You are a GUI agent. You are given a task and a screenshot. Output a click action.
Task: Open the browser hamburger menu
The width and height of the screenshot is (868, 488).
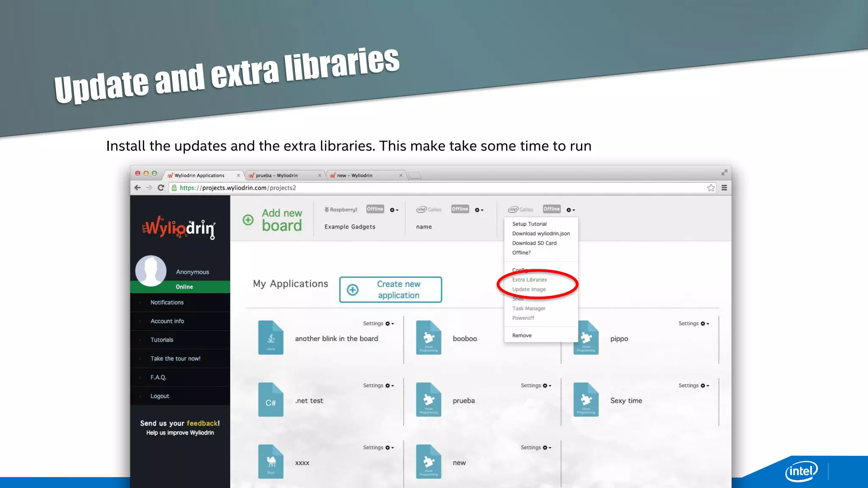pyautogui.click(x=724, y=188)
